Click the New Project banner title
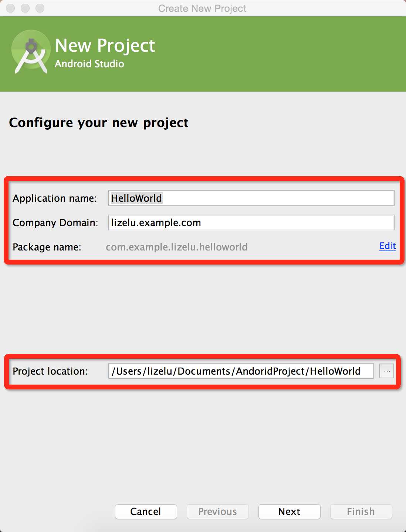406x532 pixels. 105,46
